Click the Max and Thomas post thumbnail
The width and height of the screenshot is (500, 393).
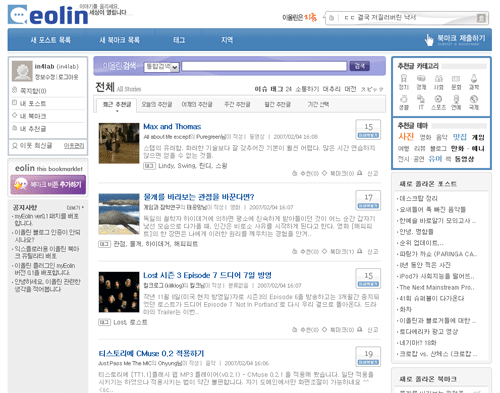click(x=119, y=143)
